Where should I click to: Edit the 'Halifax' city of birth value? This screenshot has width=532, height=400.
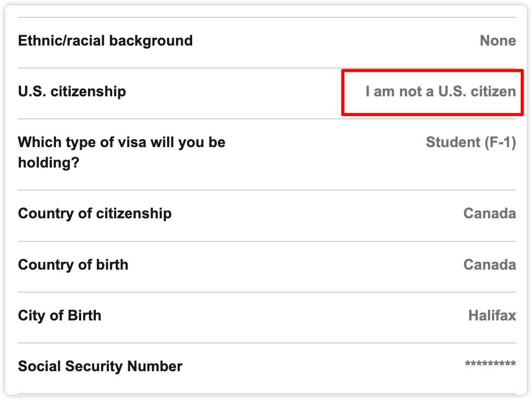point(492,316)
